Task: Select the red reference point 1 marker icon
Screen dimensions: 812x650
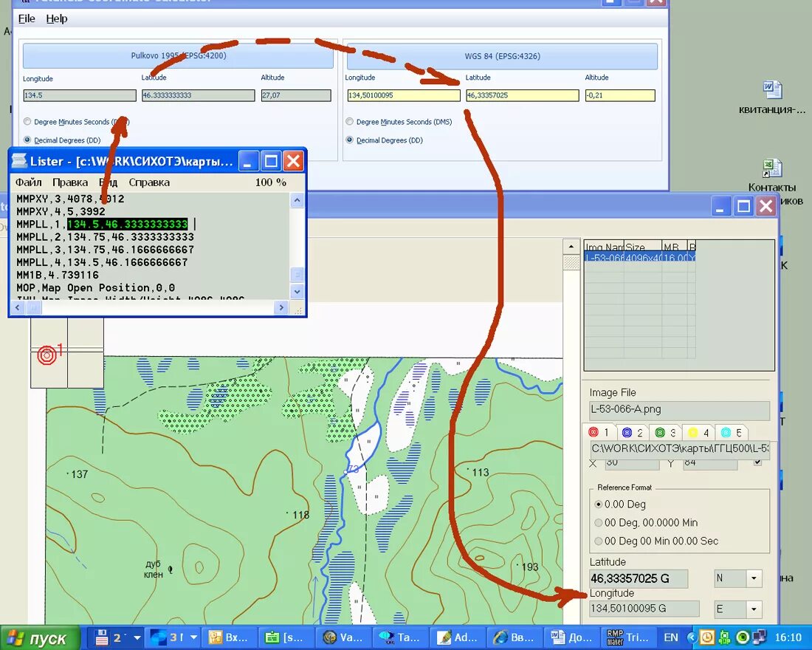Action: pos(593,432)
